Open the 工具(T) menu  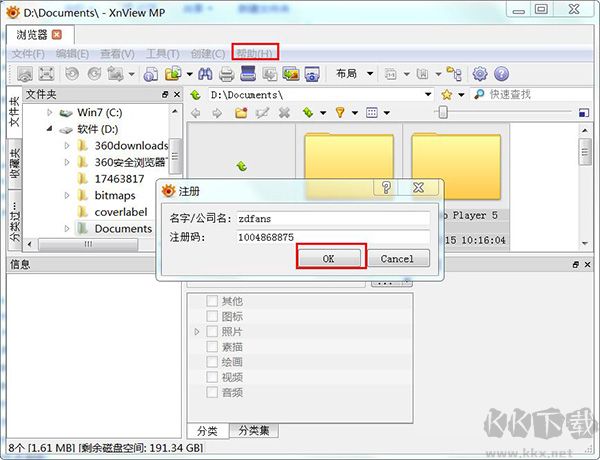pyautogui.click(x=162, y=54)
